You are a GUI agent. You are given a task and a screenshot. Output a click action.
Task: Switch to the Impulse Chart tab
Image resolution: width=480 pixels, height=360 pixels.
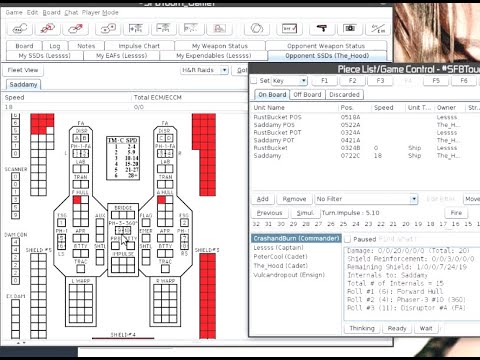[x=139, y=46]
